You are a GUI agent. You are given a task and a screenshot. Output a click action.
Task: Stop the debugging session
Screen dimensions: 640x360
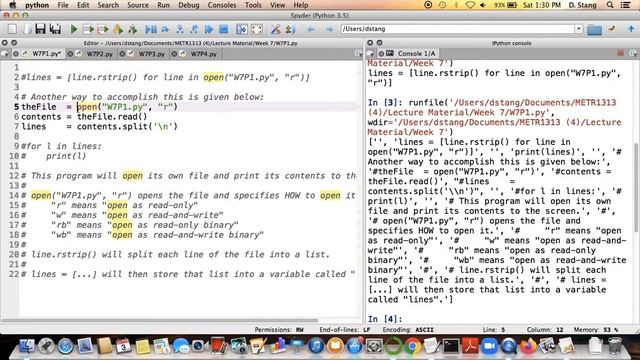(223, 29)
